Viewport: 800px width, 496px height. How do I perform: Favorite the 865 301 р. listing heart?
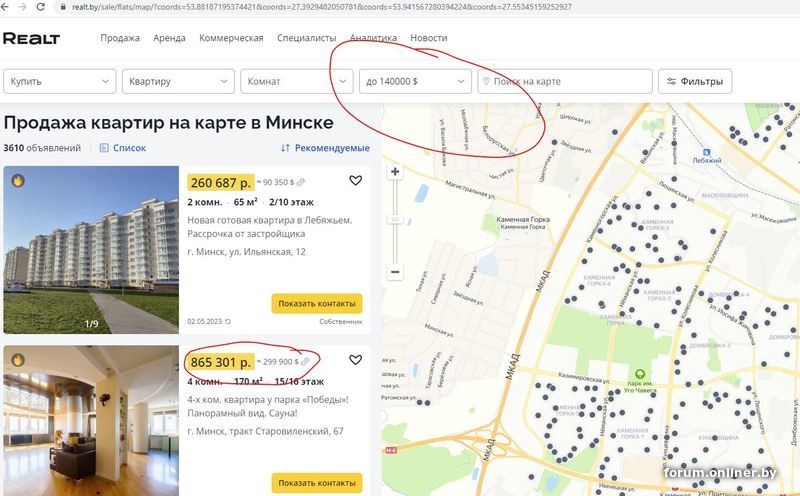(356, 360)
